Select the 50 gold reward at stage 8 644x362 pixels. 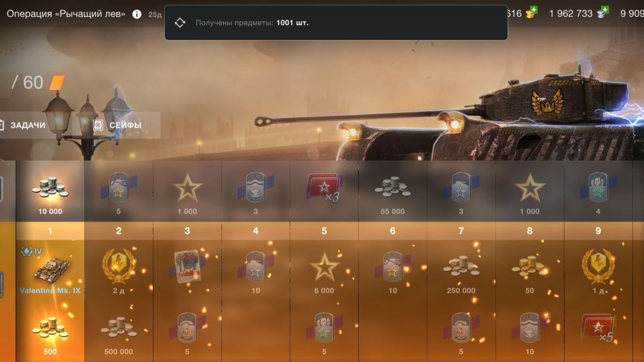click(530, 270)
